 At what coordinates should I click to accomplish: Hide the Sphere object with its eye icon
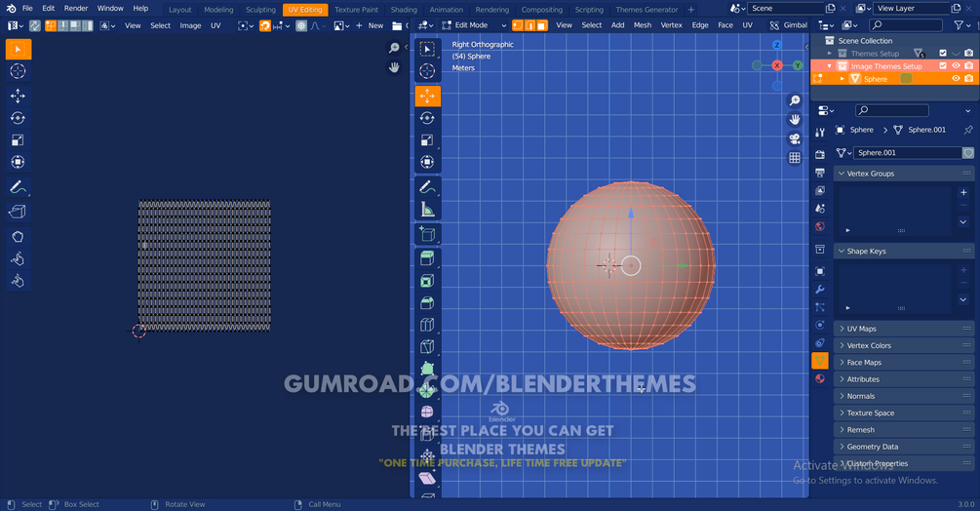956,79
